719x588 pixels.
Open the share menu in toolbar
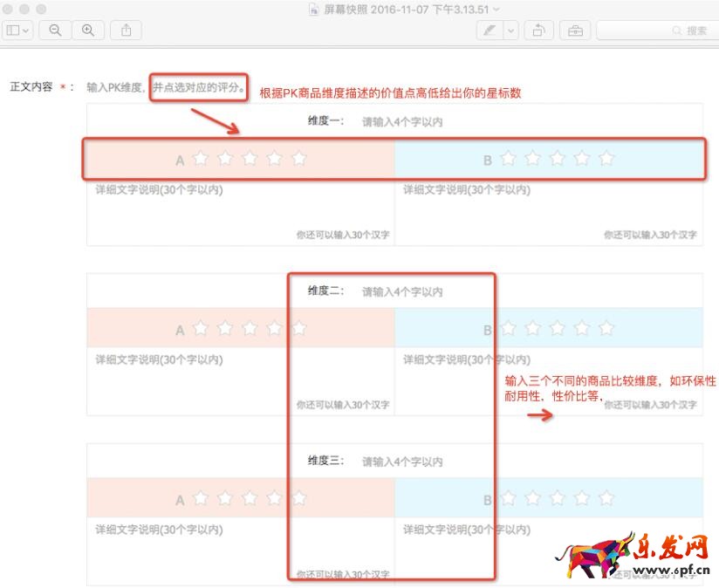pos(127,30)
